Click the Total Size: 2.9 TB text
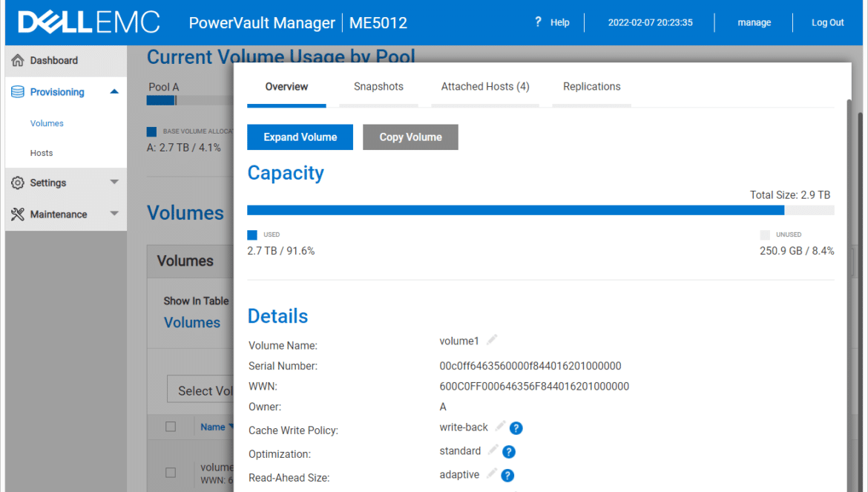 [790, 195]
